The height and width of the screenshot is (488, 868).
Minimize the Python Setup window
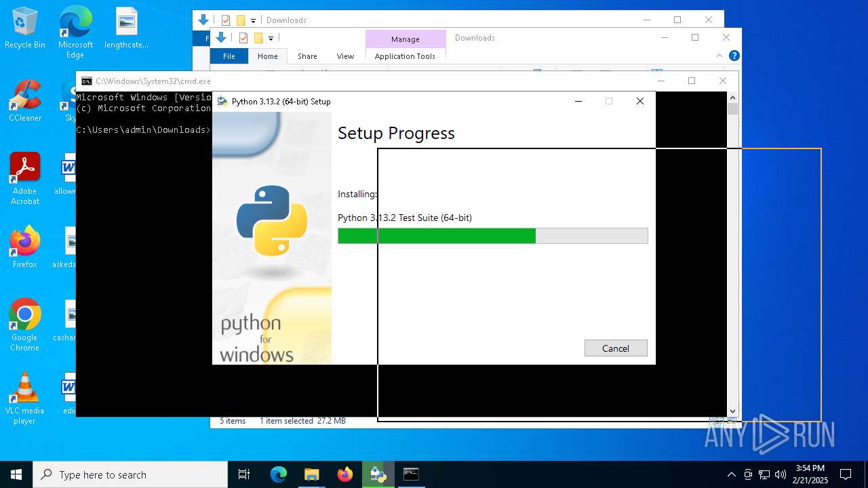(x=578, y=101)
